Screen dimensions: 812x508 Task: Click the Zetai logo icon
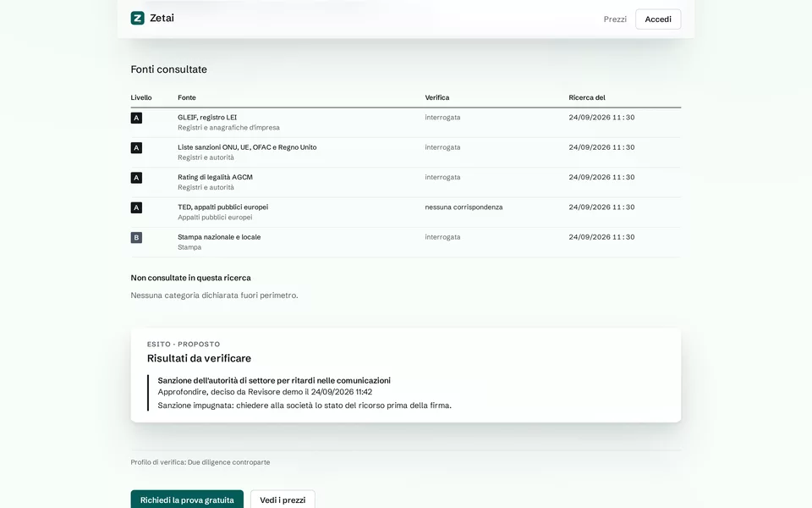click(137, 18)
